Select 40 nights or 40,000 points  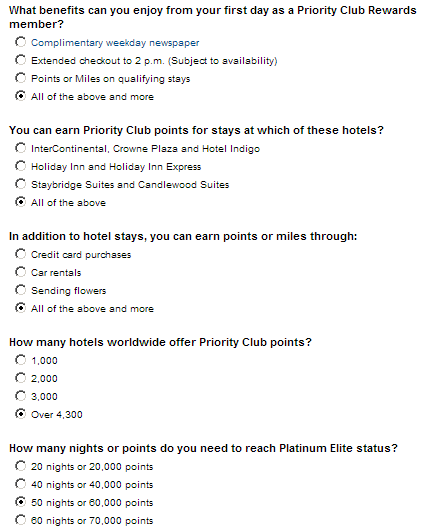[20, 484]
